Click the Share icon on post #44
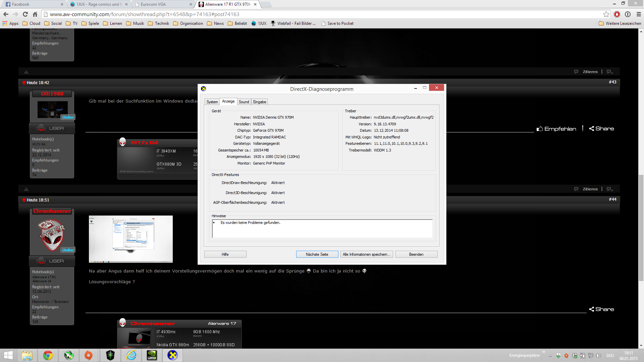Screen dimensions: 644x362 pyautogui.click(x=601, y=309)
